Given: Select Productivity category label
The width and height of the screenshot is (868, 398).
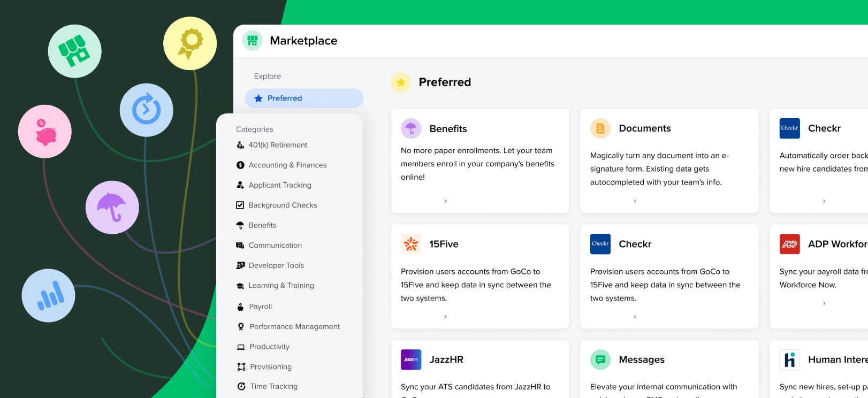Looking at the screenshot, I should click(x=270, y=347).
